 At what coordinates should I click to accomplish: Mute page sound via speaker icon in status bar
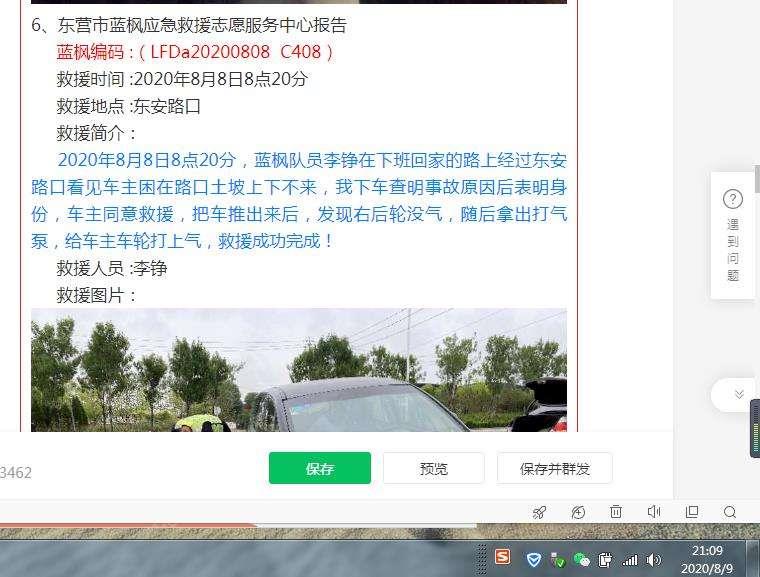[x=654, y=512]
